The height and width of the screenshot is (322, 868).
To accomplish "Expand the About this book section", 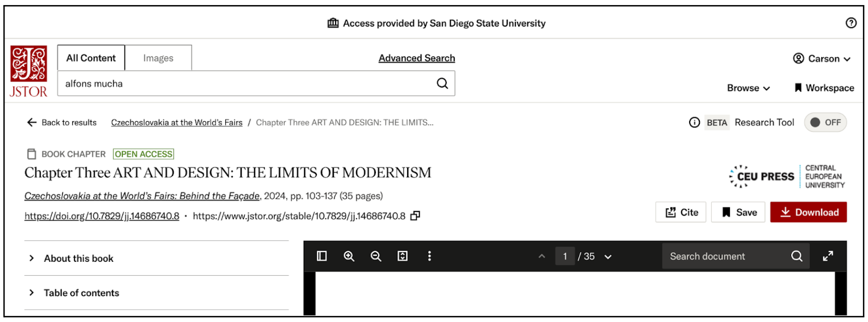I will pyautogui.click(x=78, y=258).
